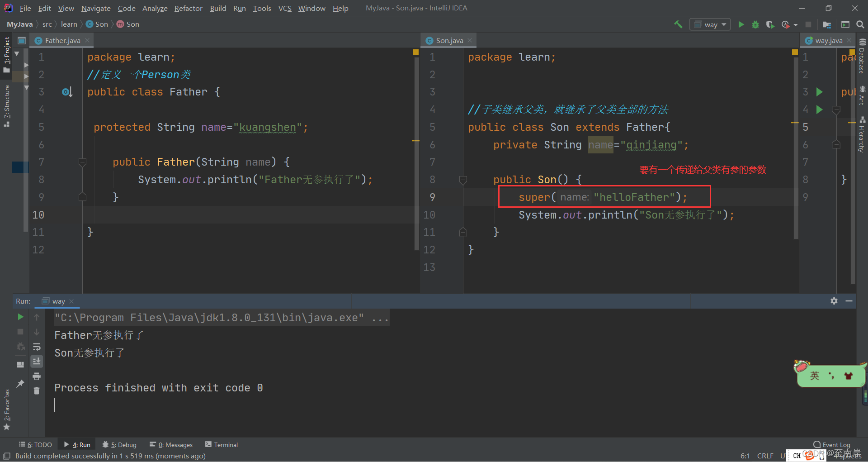The height and width of the screenshot is (462, 868).
Task: Pin the Run tab with pin icon
Action: [x=20, y=383]
